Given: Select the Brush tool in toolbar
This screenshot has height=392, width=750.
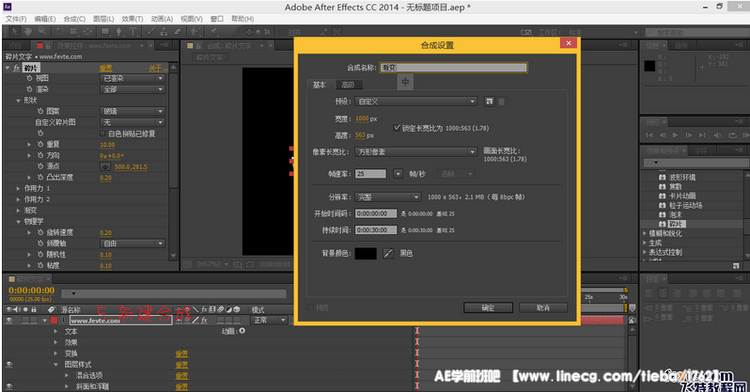Looking at the screenshot, I should tap(151, 32).
